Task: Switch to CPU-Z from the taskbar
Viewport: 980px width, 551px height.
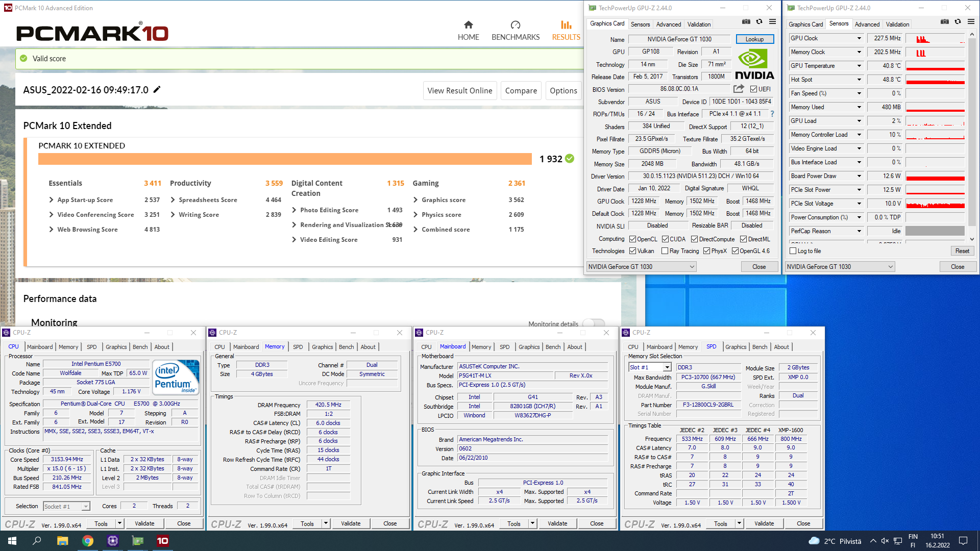Action: coord(113,541)
